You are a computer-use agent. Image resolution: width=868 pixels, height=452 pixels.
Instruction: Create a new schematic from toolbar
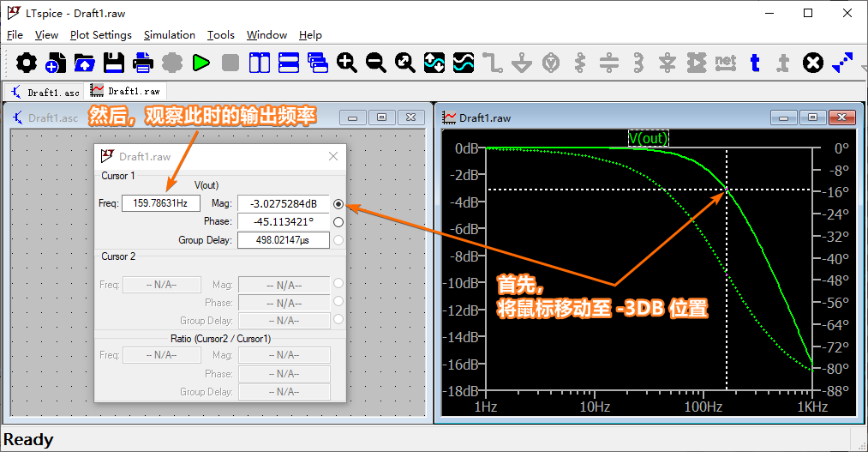click(x=56, y=63)
